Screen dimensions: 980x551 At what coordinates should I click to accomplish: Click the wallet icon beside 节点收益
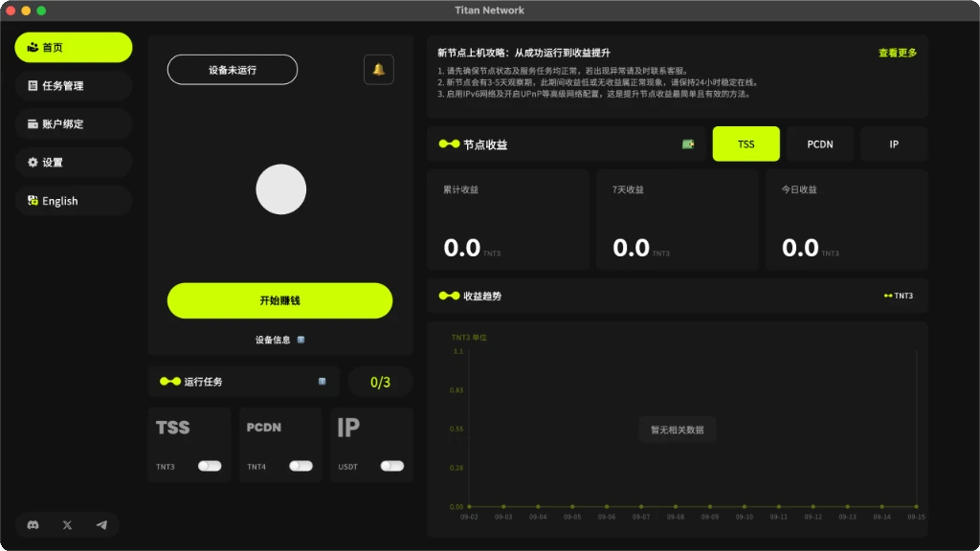[688, 144]
